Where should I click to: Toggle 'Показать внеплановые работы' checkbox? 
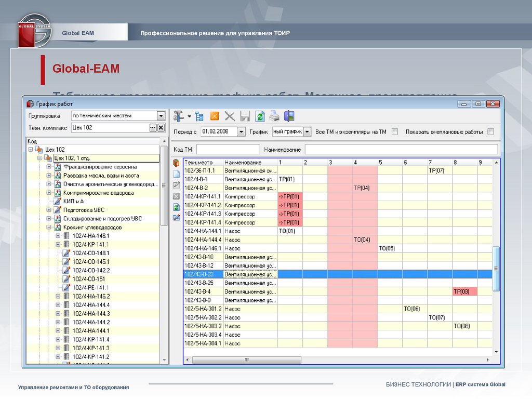click(491, 132)
